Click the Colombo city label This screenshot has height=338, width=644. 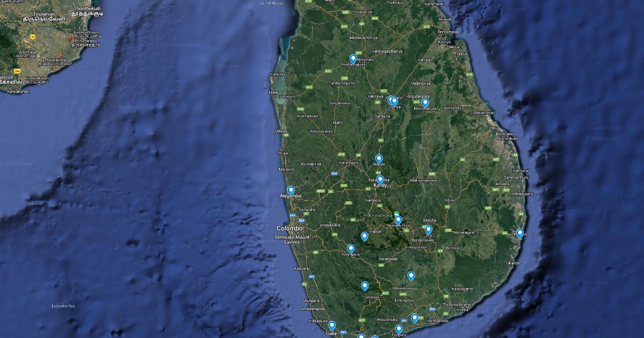289,228
